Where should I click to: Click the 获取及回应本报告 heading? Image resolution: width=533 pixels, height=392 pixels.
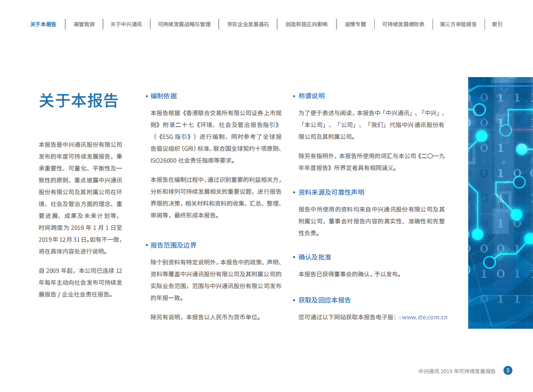tap(324, 302)
